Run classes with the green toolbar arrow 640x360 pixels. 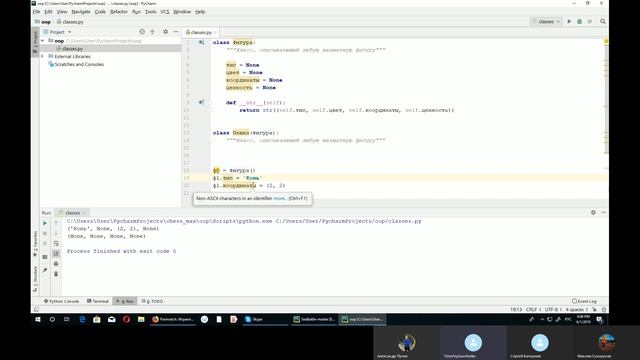(569, 22)
